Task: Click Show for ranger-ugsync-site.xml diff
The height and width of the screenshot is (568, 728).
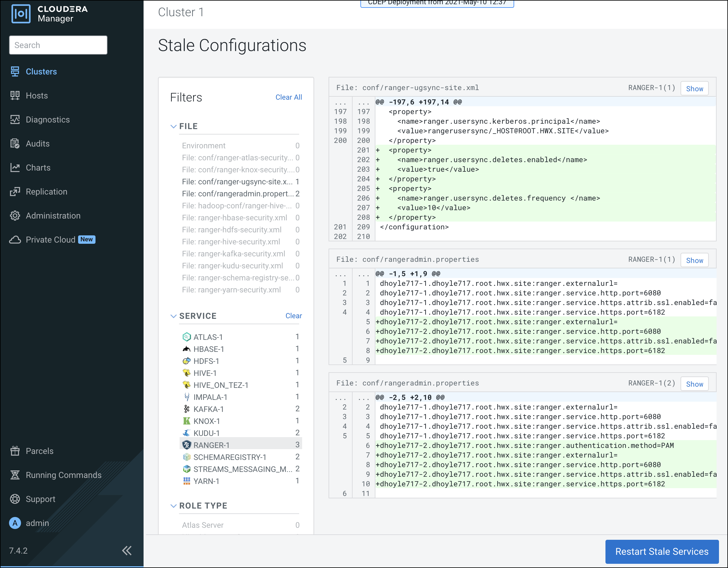Action: pyautogui.click(x=694, y=89)
